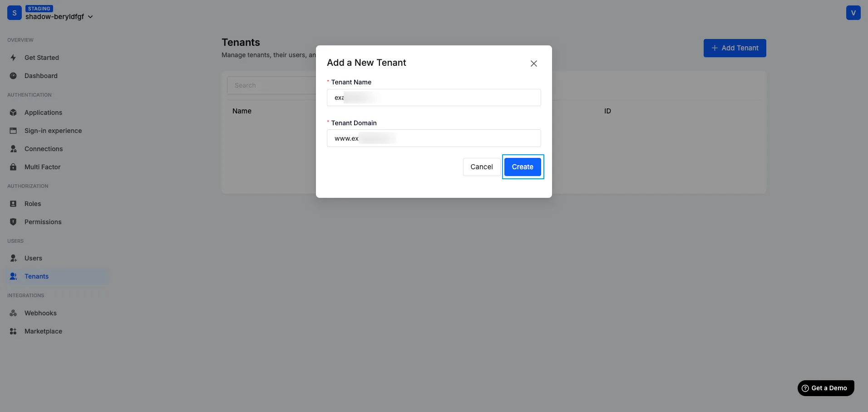Image resolution: width=868 pixels, height=412 pixels.
Task: Click the Create button
Action: (523, 167)
